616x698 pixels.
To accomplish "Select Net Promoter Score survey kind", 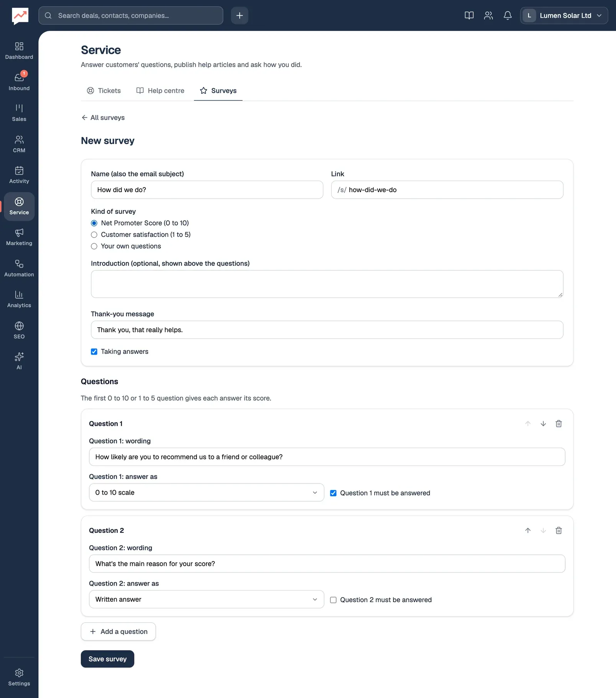I will point(94,223).
